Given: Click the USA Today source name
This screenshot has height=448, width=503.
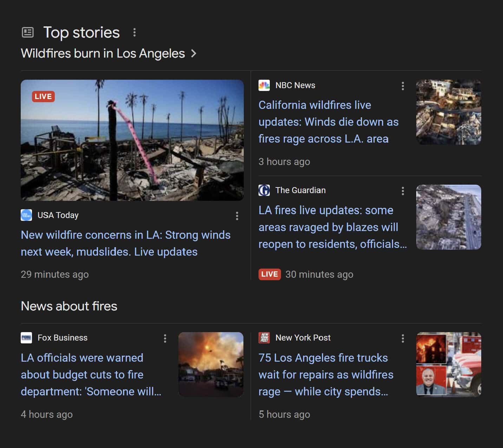Looking at the screenshot, I should (x=58, y=215).
